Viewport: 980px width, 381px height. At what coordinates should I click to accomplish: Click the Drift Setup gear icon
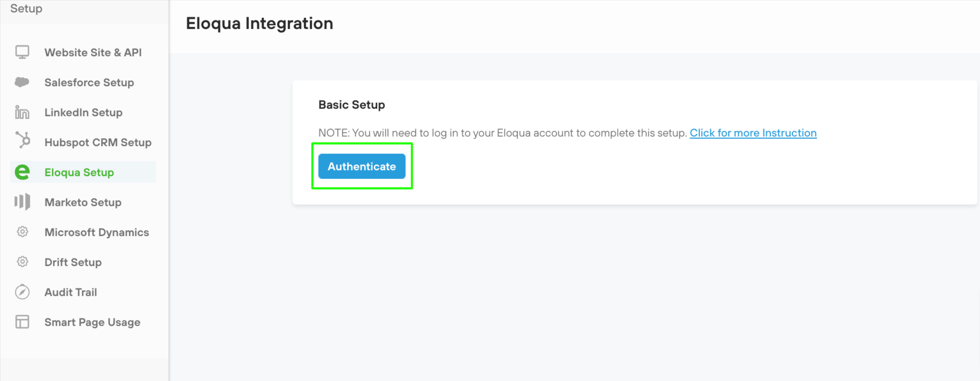(22, 262)
